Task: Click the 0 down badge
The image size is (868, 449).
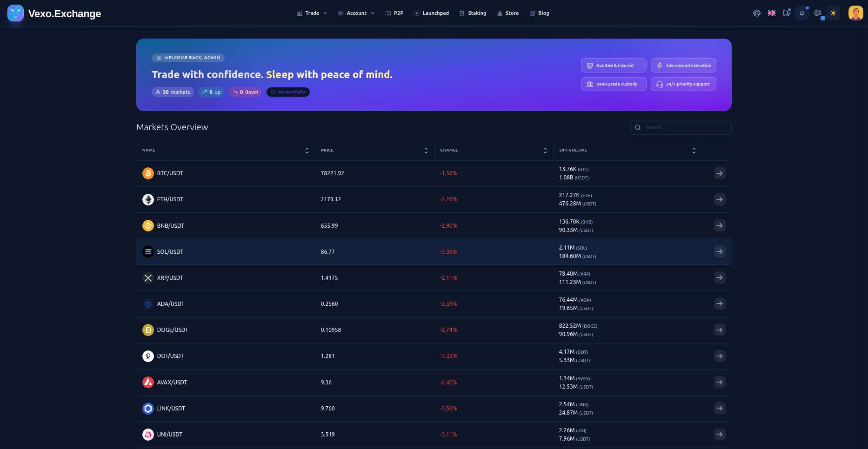Action: pos(245,92)
